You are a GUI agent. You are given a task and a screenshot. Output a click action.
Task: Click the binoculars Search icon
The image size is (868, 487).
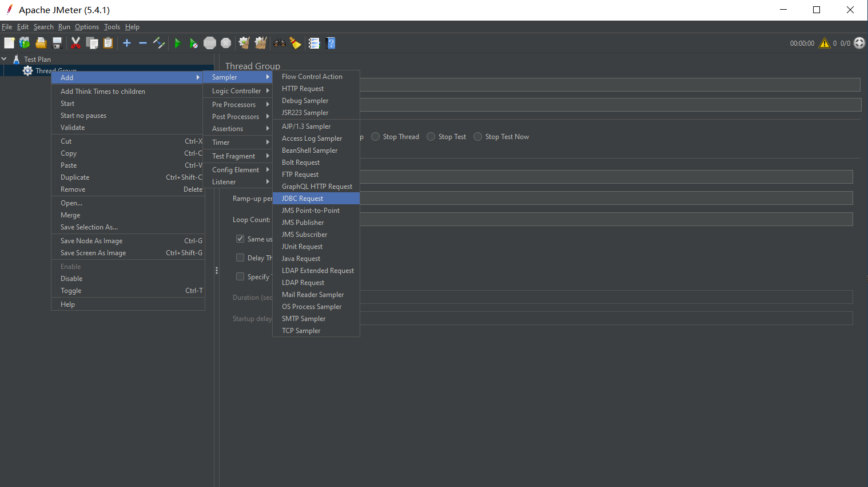point(280,43)
